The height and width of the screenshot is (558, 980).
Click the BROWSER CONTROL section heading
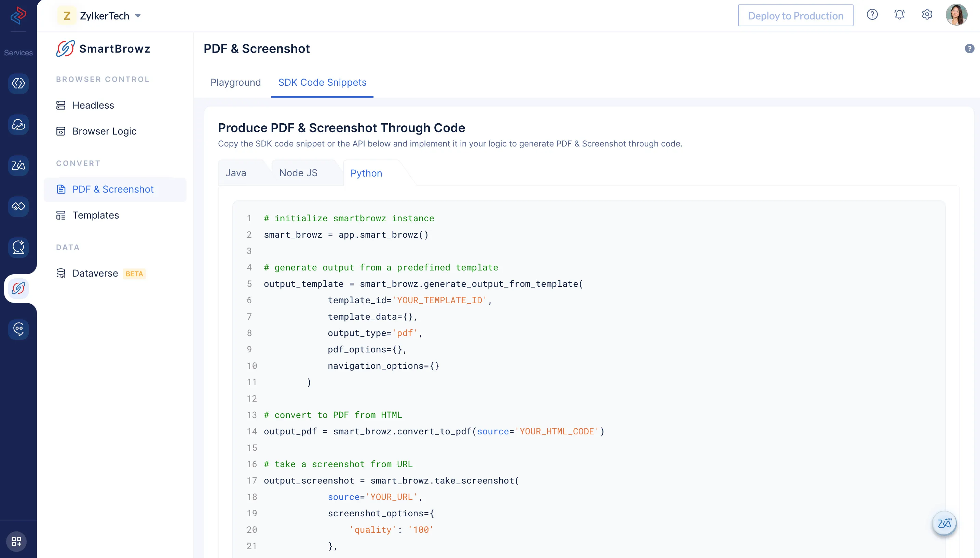pos(103,79)
